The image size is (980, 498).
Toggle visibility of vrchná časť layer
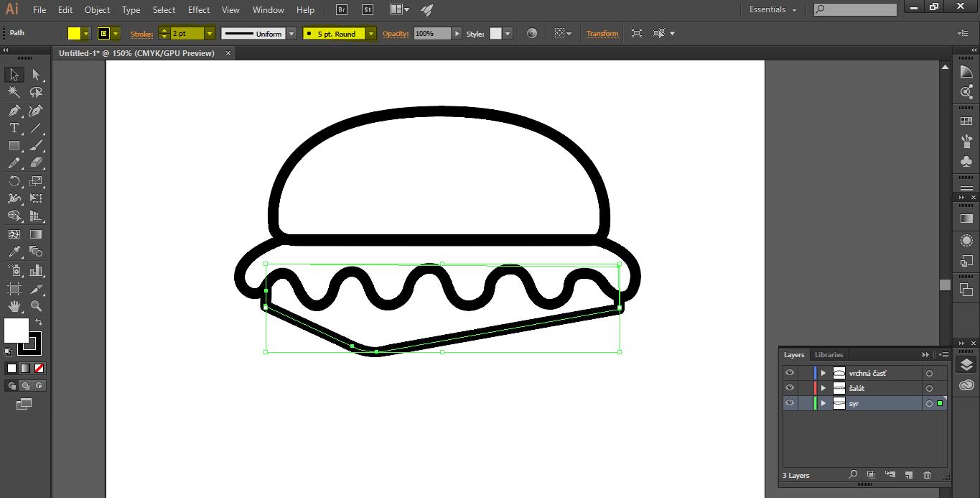point(790,373)
